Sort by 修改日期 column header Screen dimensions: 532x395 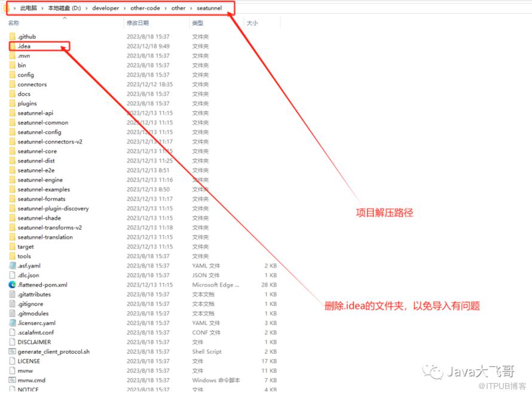click(x=137, y=23)
